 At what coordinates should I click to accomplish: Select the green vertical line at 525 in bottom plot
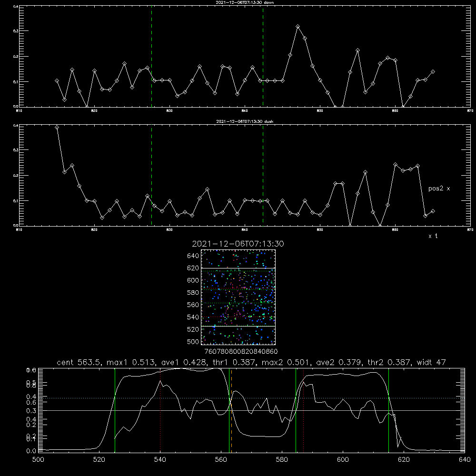115,410
